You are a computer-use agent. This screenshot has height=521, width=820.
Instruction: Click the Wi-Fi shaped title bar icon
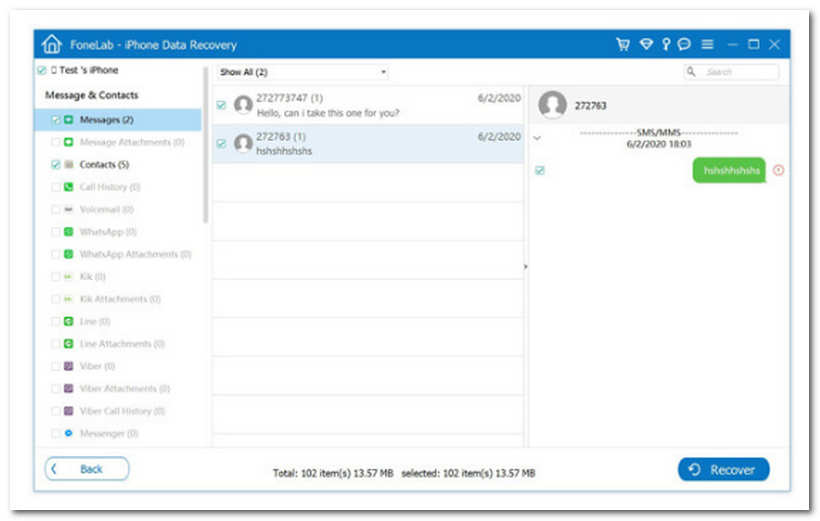click(646, 44)
